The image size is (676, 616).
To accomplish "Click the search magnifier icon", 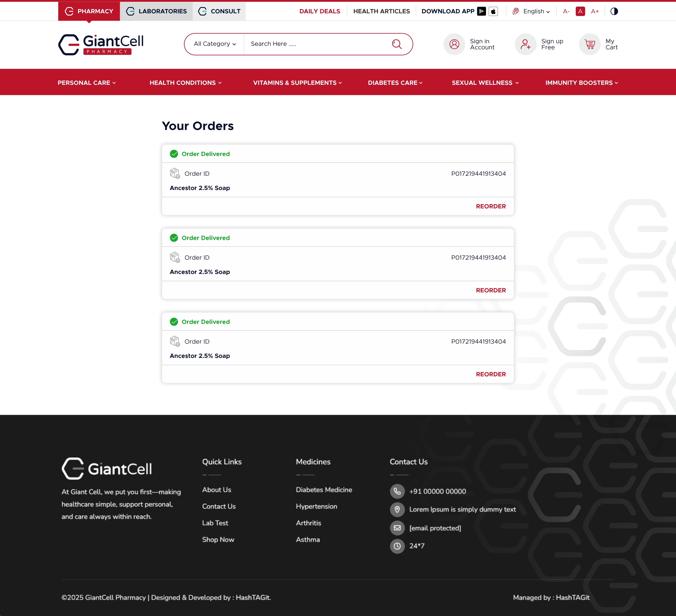I will (397, 44).
